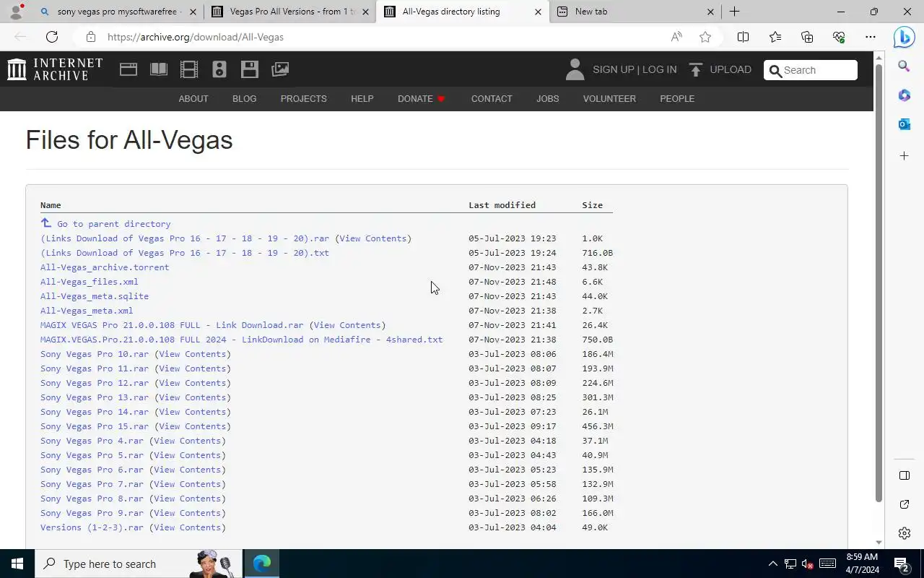924x578 pixels.
Task: Add this page to favorites star icon
Action: pyautogui.click(x=705, y=37)
